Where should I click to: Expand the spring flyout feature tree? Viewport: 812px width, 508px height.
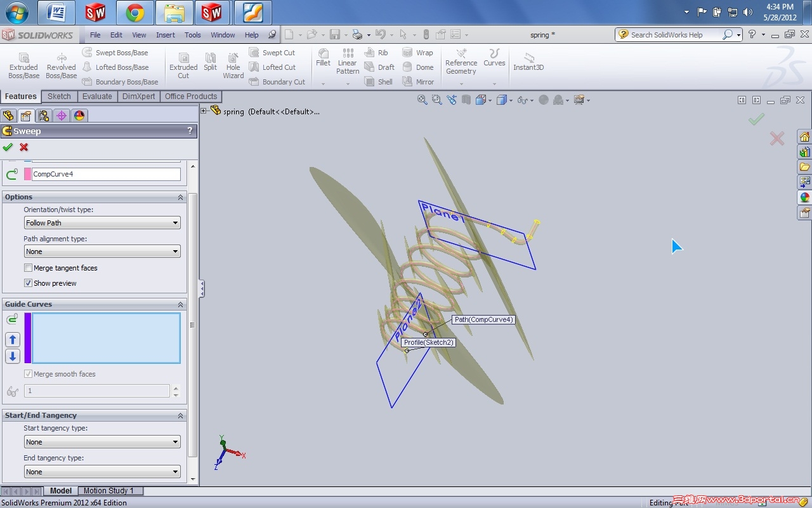(x=204, y=111)
